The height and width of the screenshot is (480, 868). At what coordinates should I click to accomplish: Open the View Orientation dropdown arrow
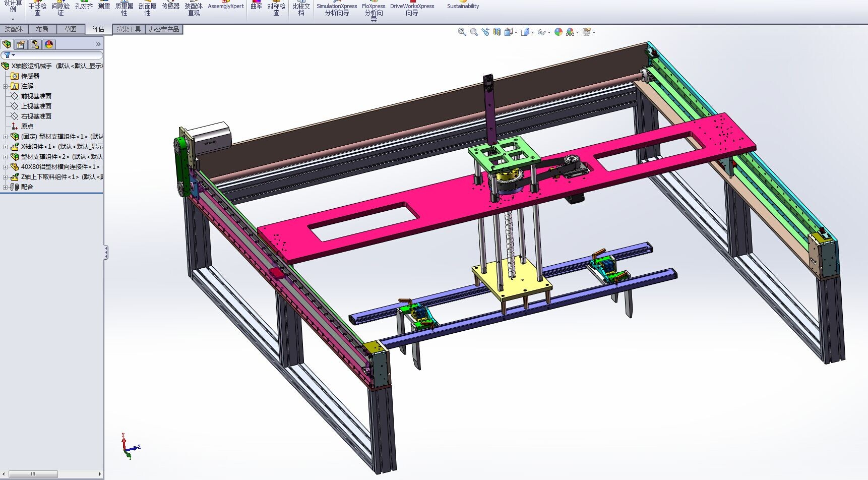[516, 32]
